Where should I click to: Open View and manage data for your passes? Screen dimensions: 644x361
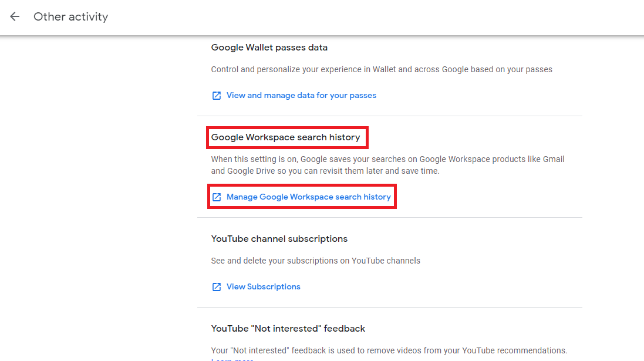[x=301, y=95]
